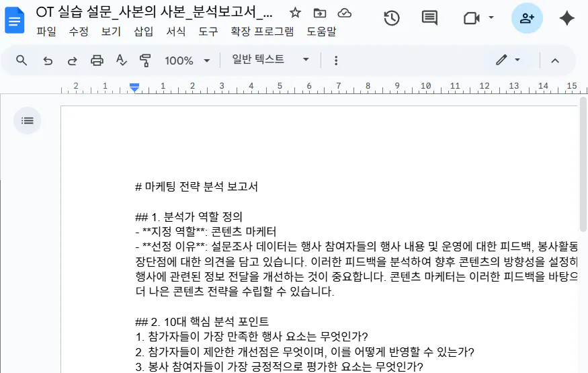The width and height of the screenshot is (588, 373).
Task: Expand the video call options arrow
Action: [491, 17]
